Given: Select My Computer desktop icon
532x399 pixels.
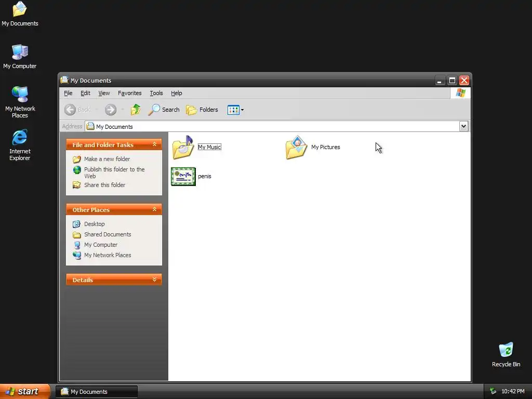Looking at the screenshot, I should tap(20, 57).
